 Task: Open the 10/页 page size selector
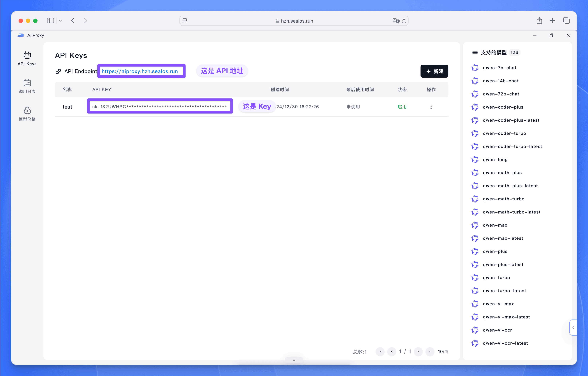443,351
